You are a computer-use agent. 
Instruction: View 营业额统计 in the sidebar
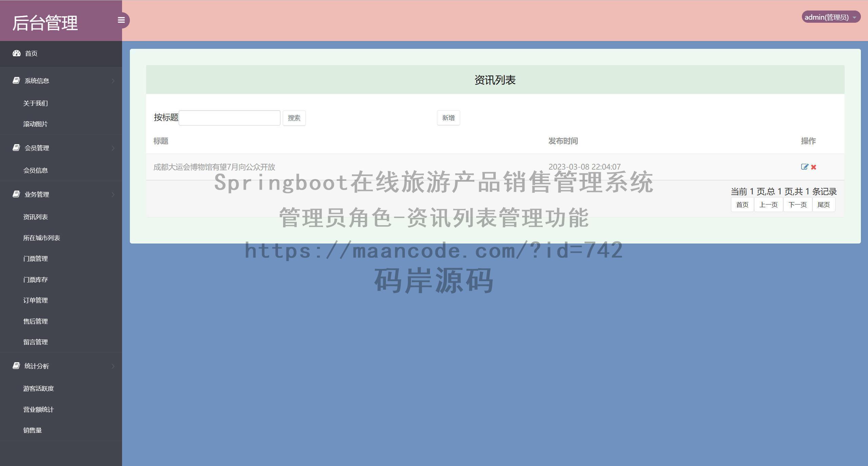(x=38, y=409)
